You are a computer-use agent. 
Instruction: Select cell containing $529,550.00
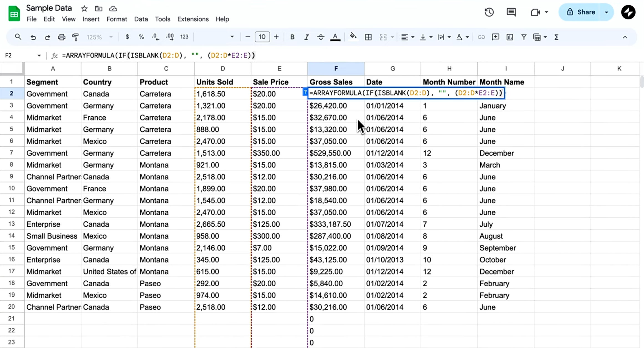(336, 153)
